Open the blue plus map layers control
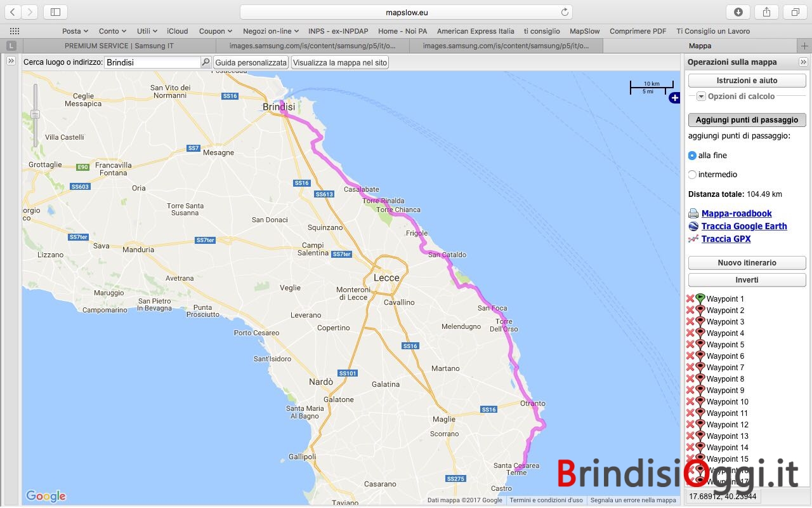Viewport: 812px width, 508px height. coord(674,98)
